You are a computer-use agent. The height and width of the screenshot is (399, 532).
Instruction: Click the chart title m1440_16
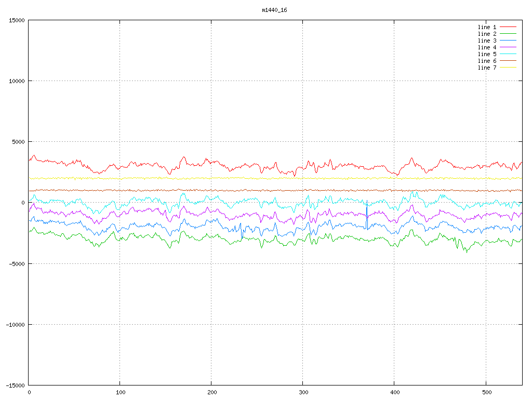pyautogui.click(x=274, y=10)
